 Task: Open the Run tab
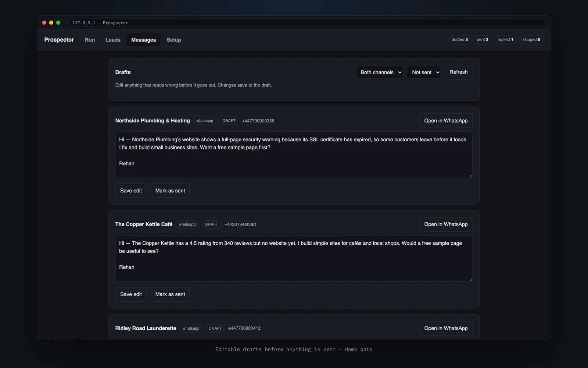point(90,40)
